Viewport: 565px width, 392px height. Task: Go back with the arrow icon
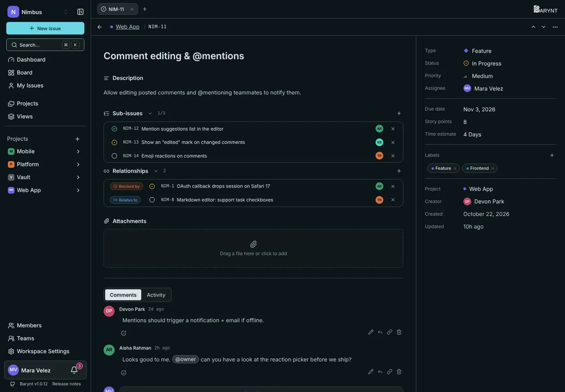coord(100,27)
